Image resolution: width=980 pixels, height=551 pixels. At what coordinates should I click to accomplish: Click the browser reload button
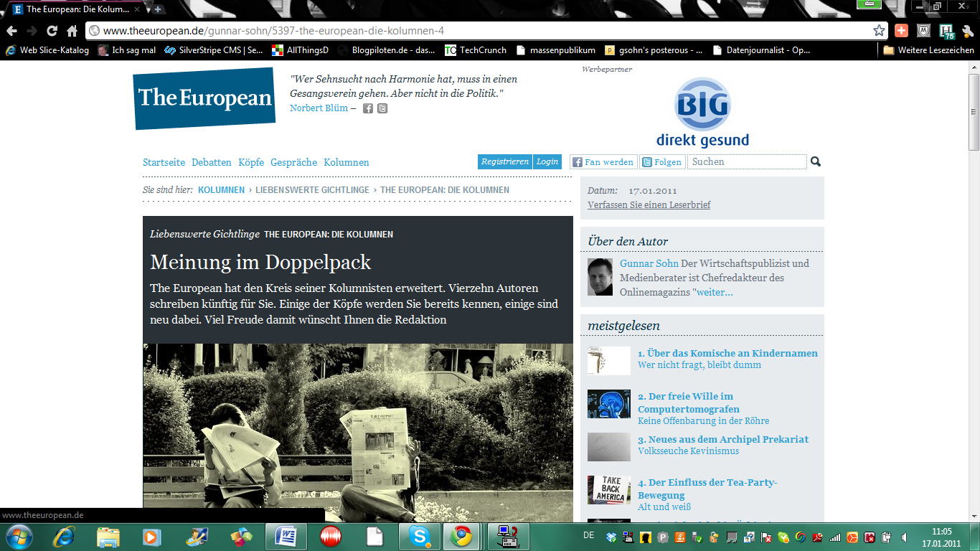52,31
